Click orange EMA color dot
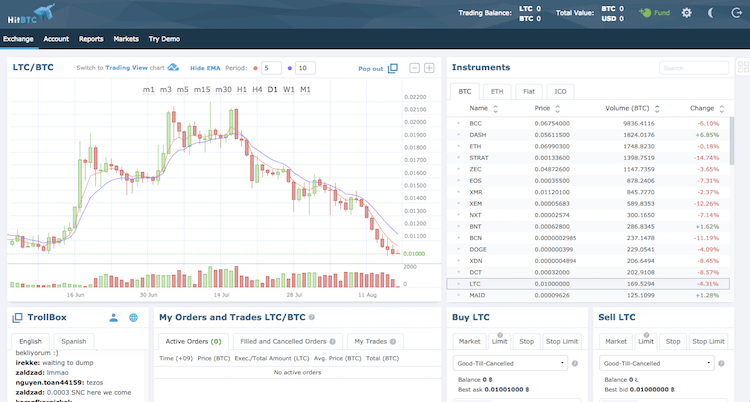This screenshot has width=750, height=402. pyautogui.click(x=255, y=68)
